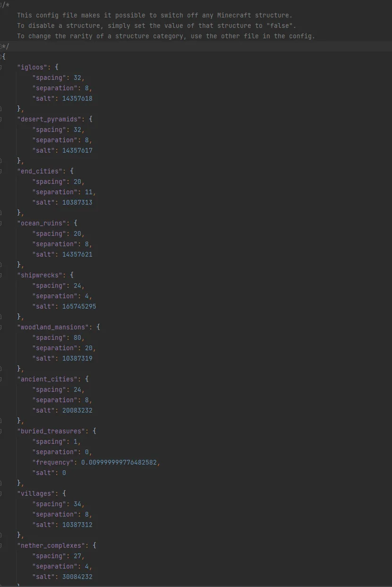This screenshot has height=587, width=392.
Task: Collapse the "shipwrecks" block fold marker
Action: 0,275
